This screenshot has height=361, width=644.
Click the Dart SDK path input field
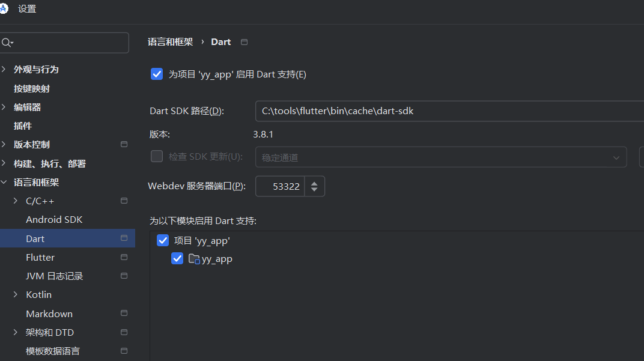point(421,111)
